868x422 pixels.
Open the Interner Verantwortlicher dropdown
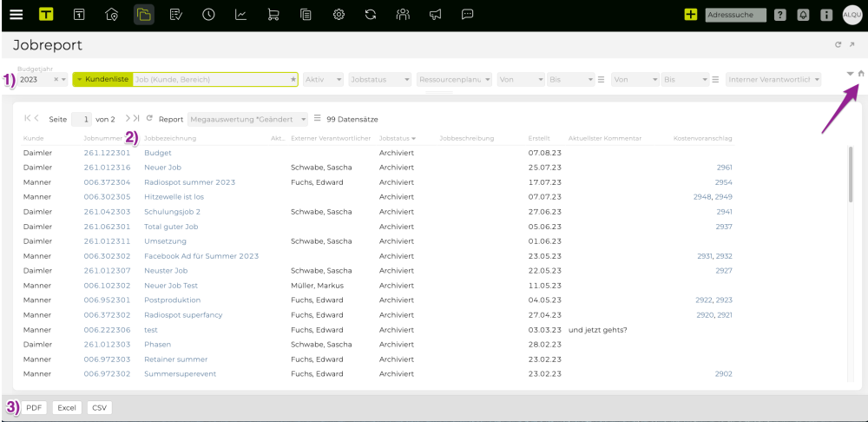click(773, 80)
